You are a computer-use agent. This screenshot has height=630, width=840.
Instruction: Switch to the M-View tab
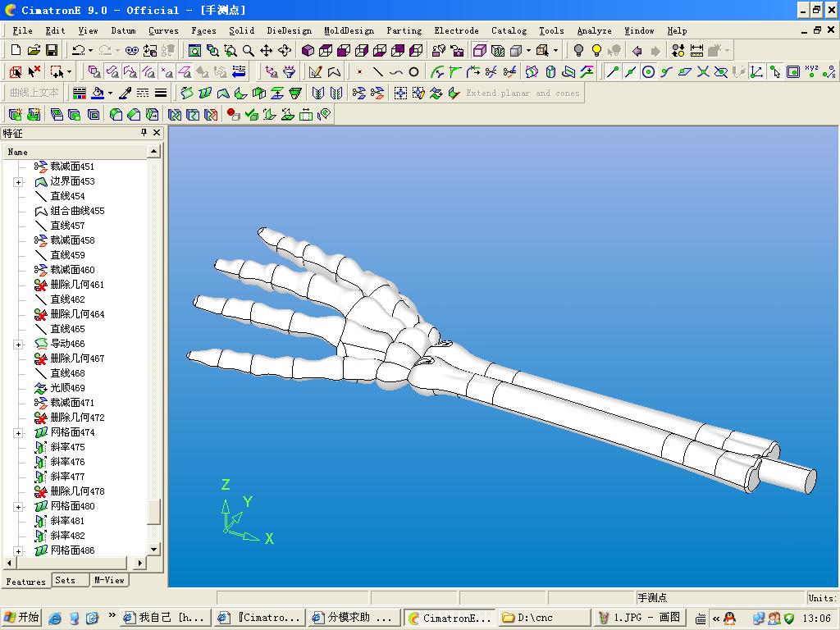tap(109, 580)
